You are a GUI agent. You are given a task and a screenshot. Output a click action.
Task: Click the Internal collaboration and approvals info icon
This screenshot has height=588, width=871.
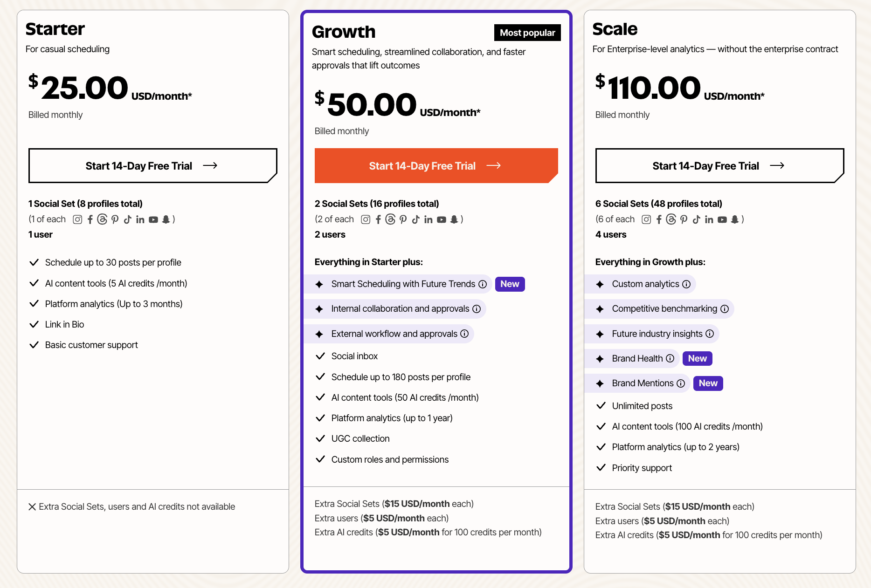(476, 308)
